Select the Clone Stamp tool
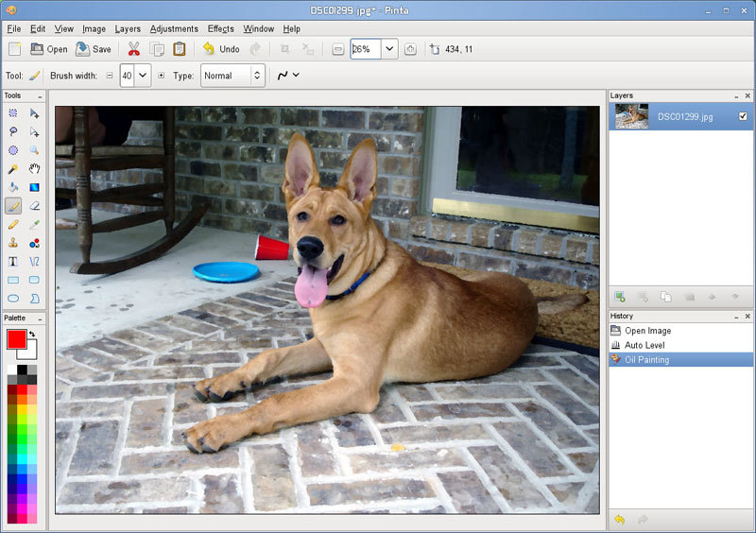Viewport: 756px width, 533px height. tap(13, 243)
